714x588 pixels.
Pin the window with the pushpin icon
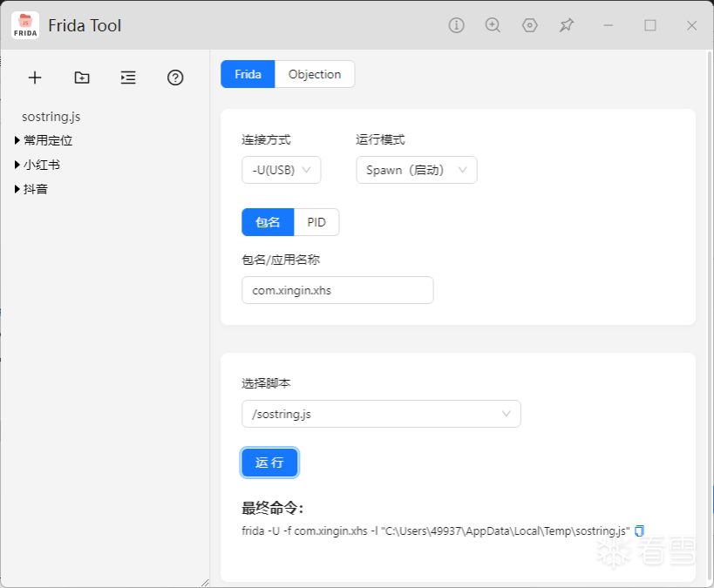point(567,25)
